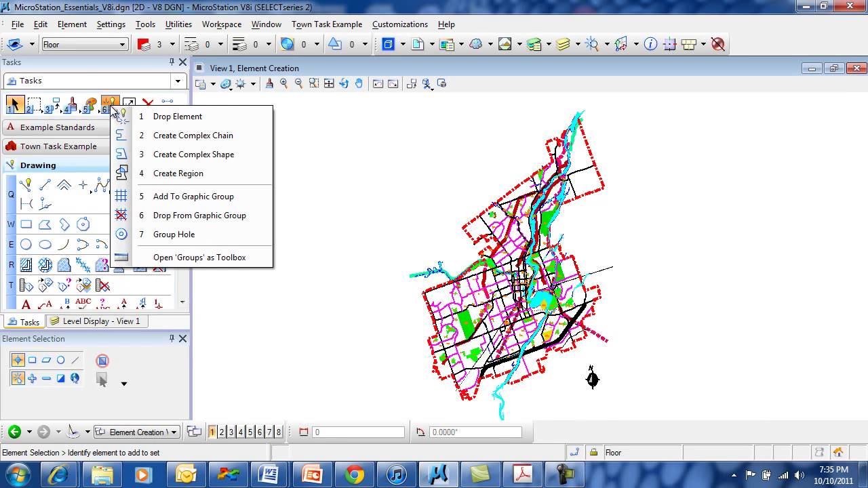Screen dimensions: 868x488
Task: Select the Place Block rectangle tool
Action: click(x=26, y=224)
